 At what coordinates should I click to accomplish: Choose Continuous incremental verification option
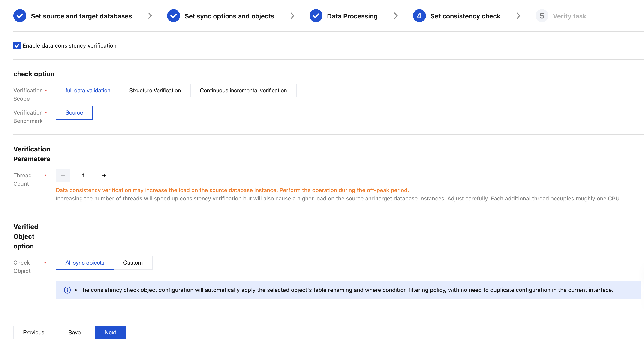tap(243, 91)
